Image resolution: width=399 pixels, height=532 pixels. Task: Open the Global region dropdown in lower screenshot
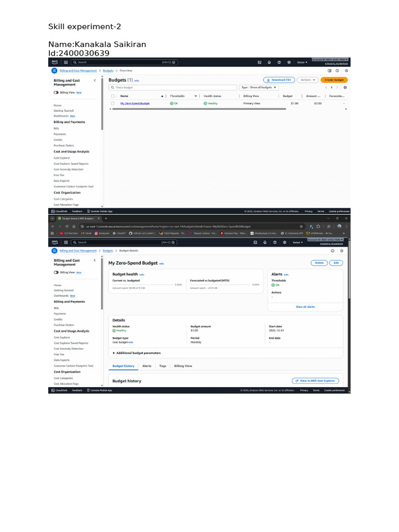[x=298, y=242]
